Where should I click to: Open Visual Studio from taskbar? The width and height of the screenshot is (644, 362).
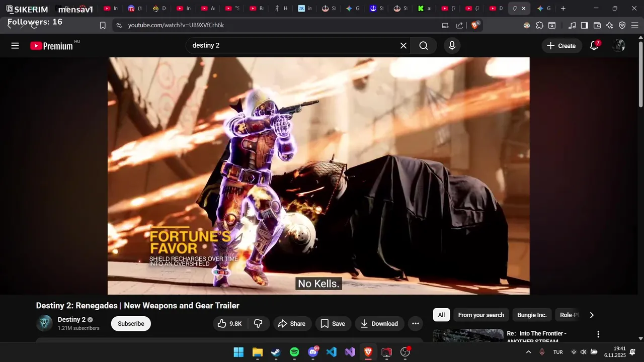coord(350,352)
